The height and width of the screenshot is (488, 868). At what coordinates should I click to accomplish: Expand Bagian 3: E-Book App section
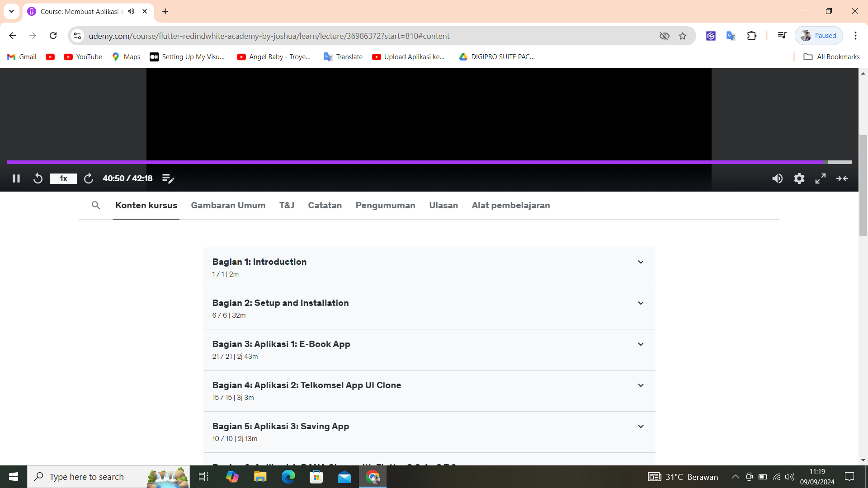[x=640, y=344]
